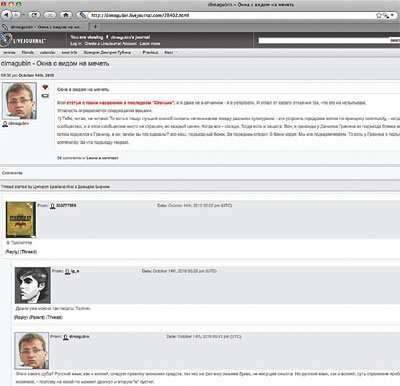Screen dimensions: 400x386
Task: Open Thread link under ig_n's comment
Action: pyautogui.click(x=54, y=317)
